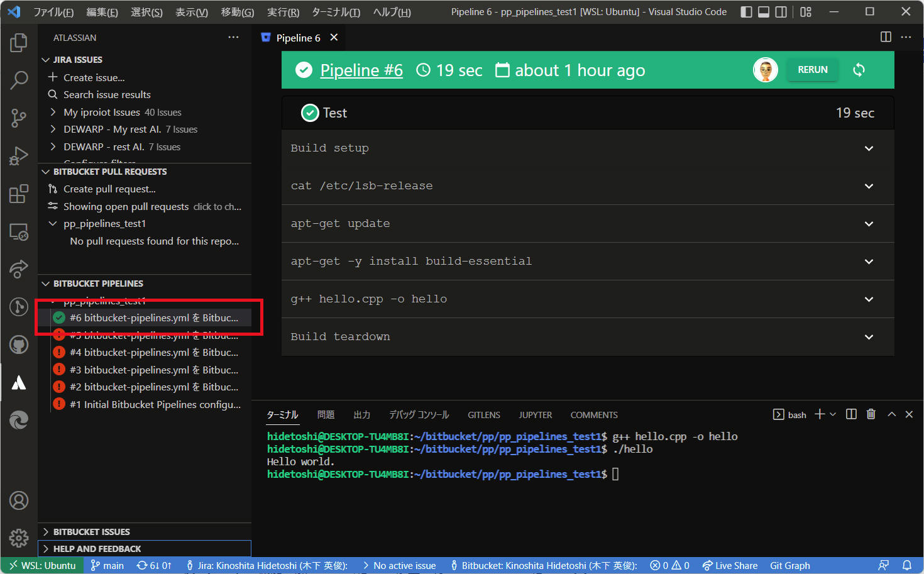Select pipeline #4 in the Bitbucket Pipelines list

tap(138, 352)
